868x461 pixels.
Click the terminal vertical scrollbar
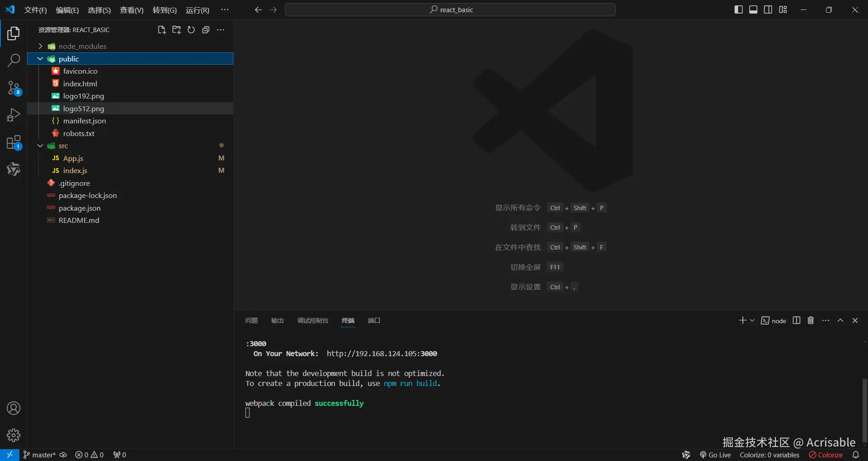click(864, 410)
